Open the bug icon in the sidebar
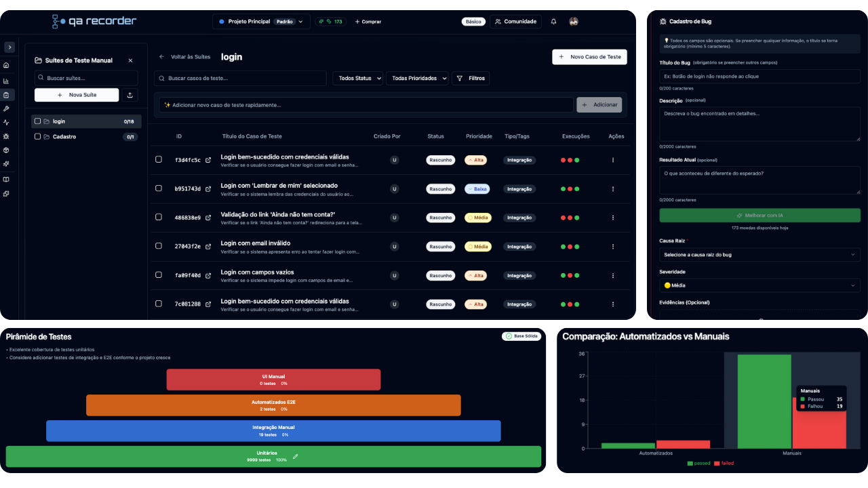The height and width of the screenshot is (488, 868). pyautogui.click(x=6, y=136)
